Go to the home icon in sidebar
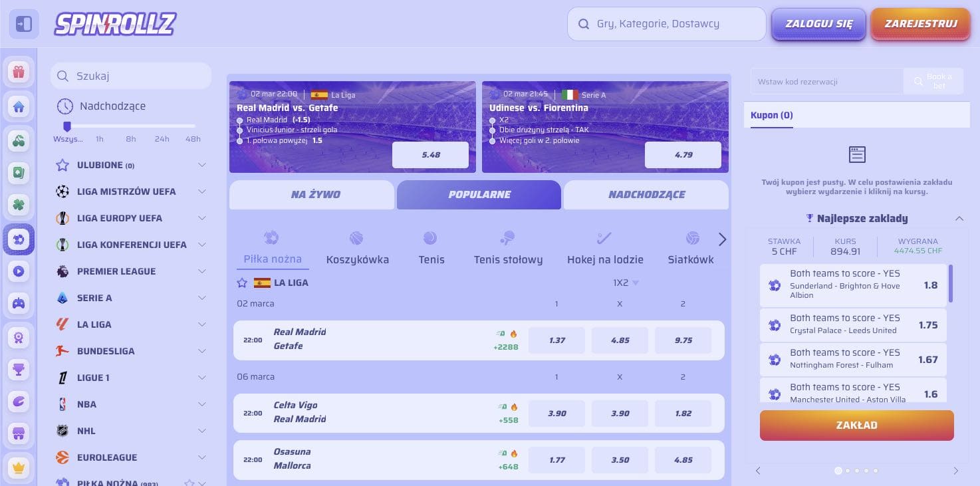The height and width of the screenshot is (486, 980). [x=19, y=106]
